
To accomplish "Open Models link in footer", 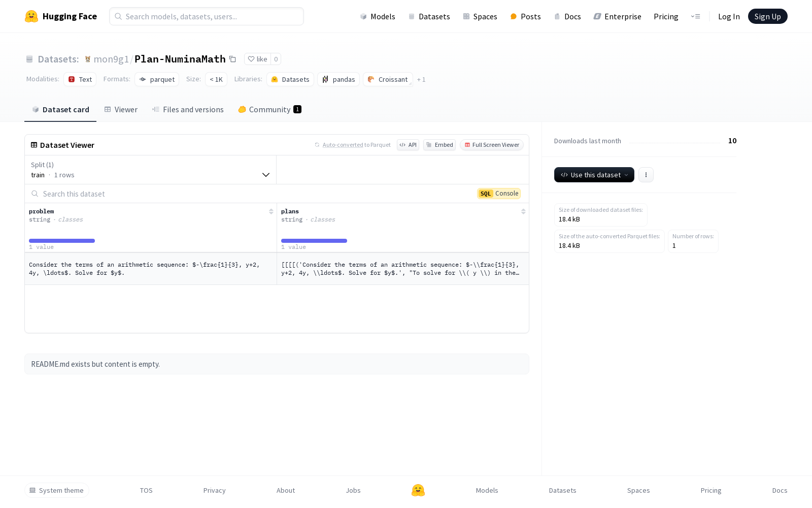I will [487, 490].
